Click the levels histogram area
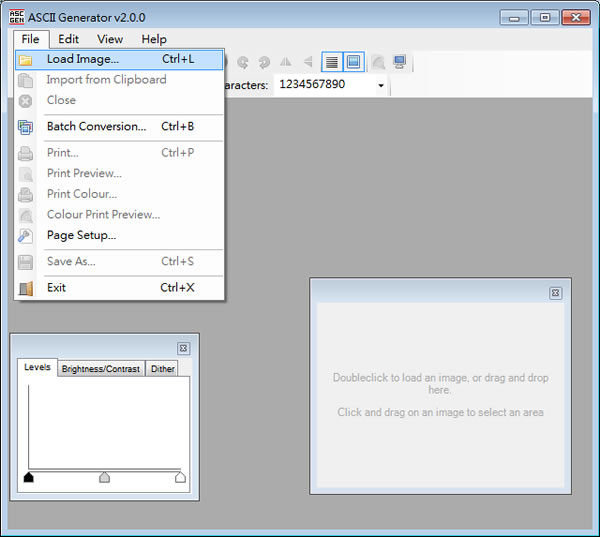The height and width of the screenshot is (537, 600). pos(105,427)
